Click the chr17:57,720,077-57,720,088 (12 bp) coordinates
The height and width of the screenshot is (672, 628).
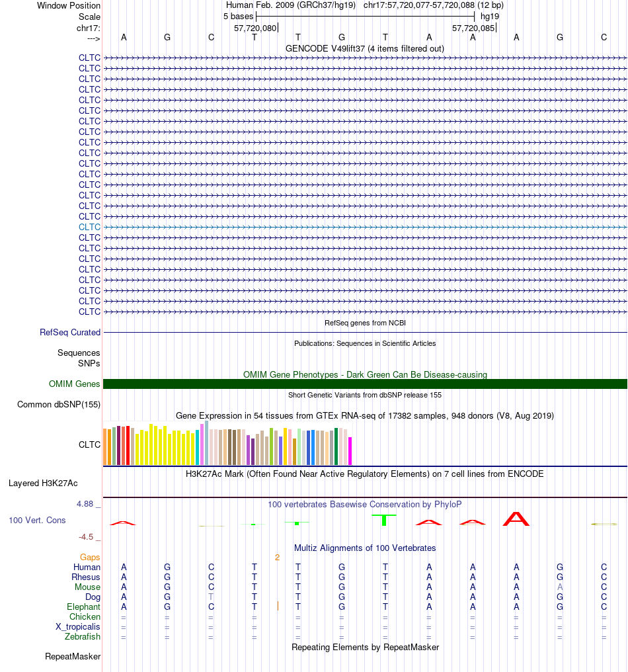tap(434, 5)
